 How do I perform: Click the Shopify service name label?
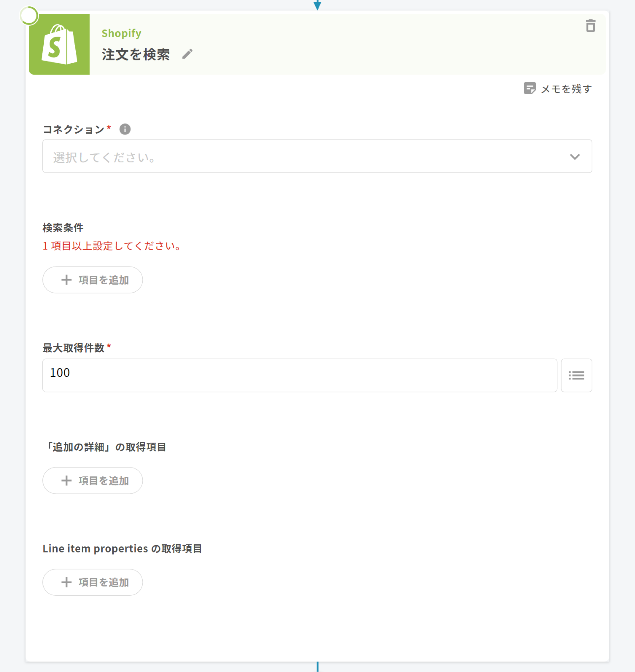click(121, 33)
